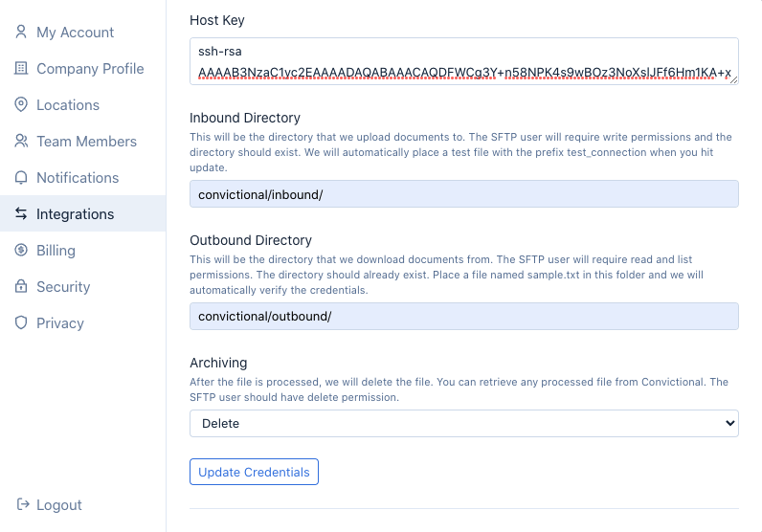The height and width of the screenshot is (532, 762).
Task: Click the Team Members people icon
Action: (x=21, y=141)
